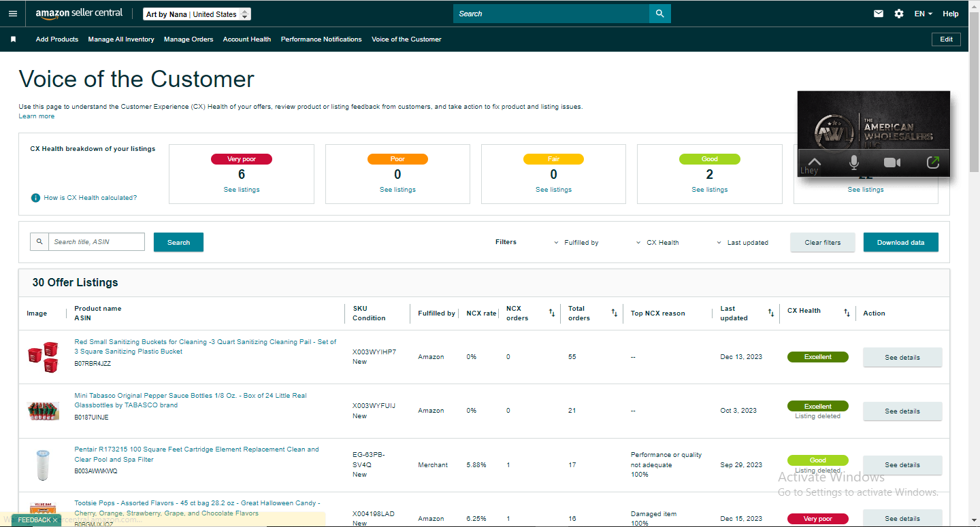Open the Sanitizing Buckets product thumbnail
Viewport: 980px width, 527px height.
[43, 357]
